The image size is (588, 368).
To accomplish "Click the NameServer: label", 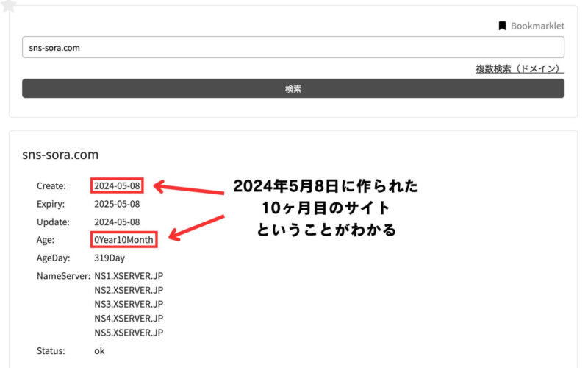I will click(63, 276).
